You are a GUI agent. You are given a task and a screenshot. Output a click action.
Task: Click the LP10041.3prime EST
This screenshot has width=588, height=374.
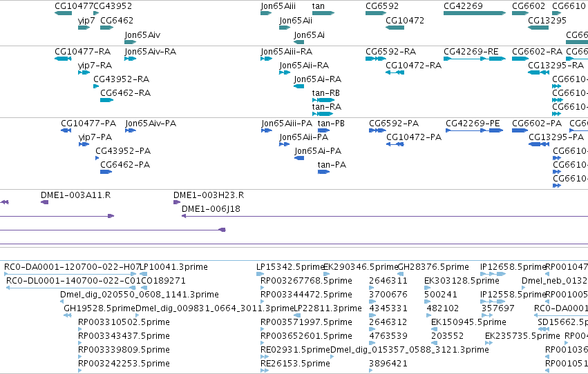pyautogui.click(x=143, y=274)
